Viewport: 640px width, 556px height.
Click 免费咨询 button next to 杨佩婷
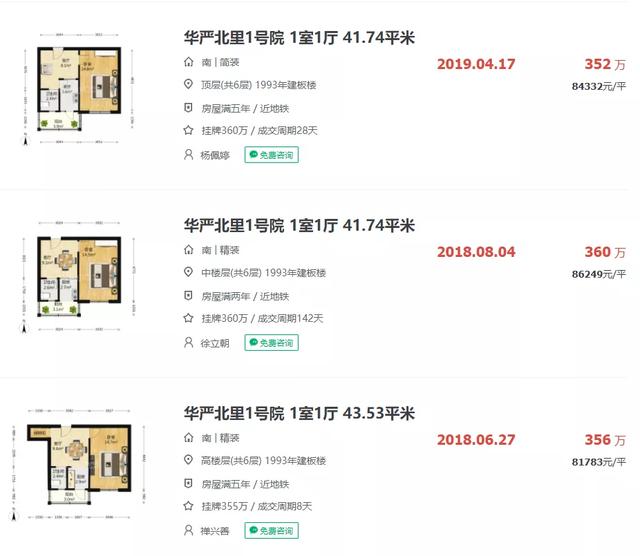[x=271, y=155]
